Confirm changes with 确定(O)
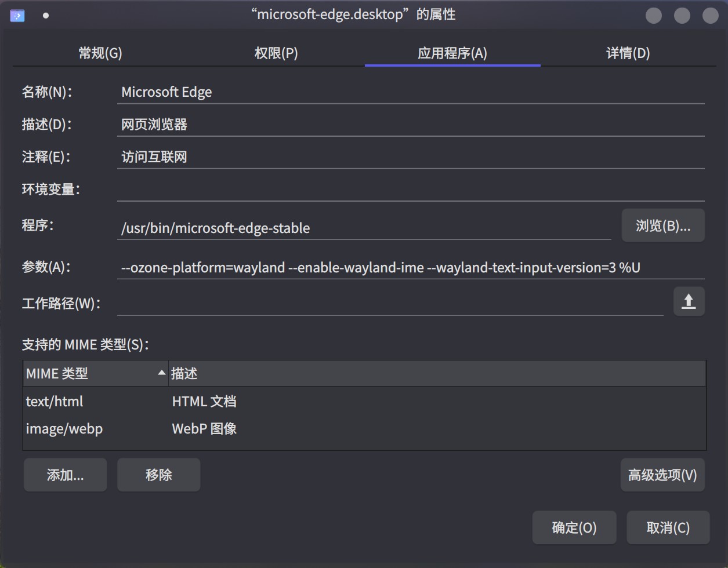The width and height of the screenshot is (728, 568). (574, 527)
